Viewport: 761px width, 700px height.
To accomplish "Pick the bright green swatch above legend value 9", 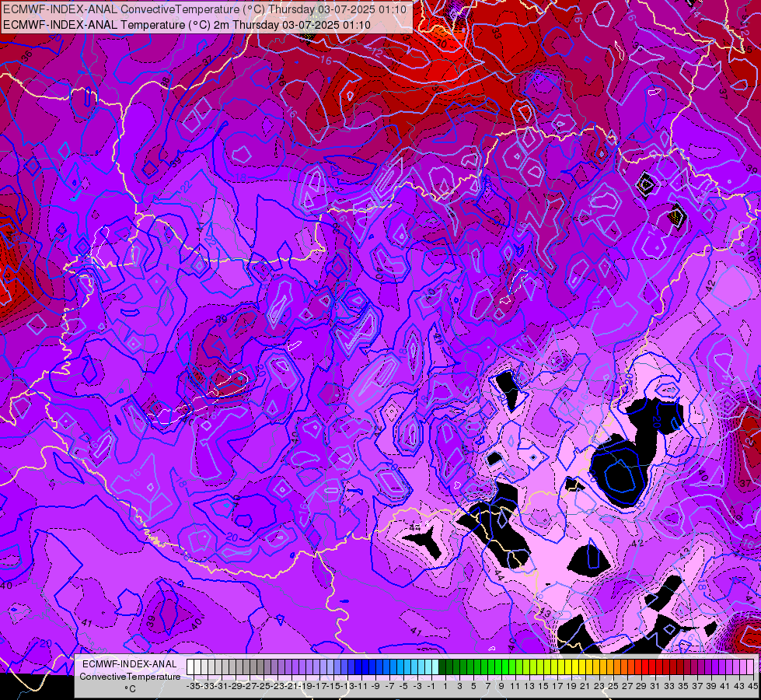I will (498, 667).
